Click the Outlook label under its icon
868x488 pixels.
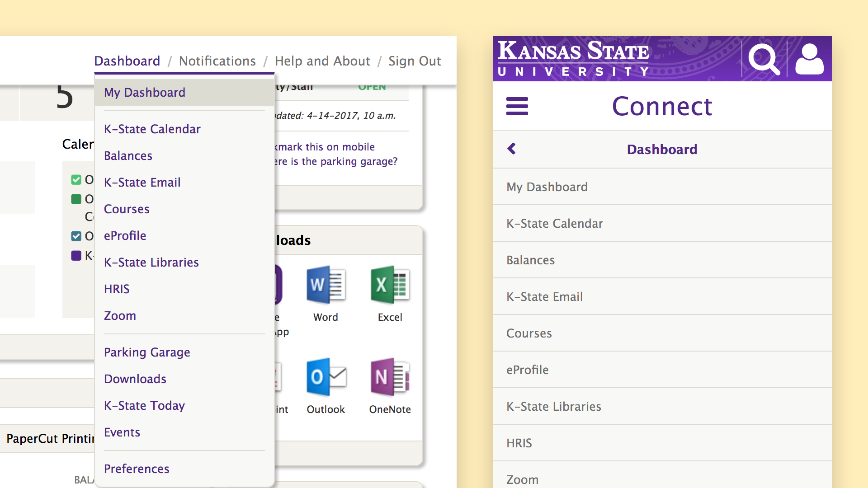point(325,409)
